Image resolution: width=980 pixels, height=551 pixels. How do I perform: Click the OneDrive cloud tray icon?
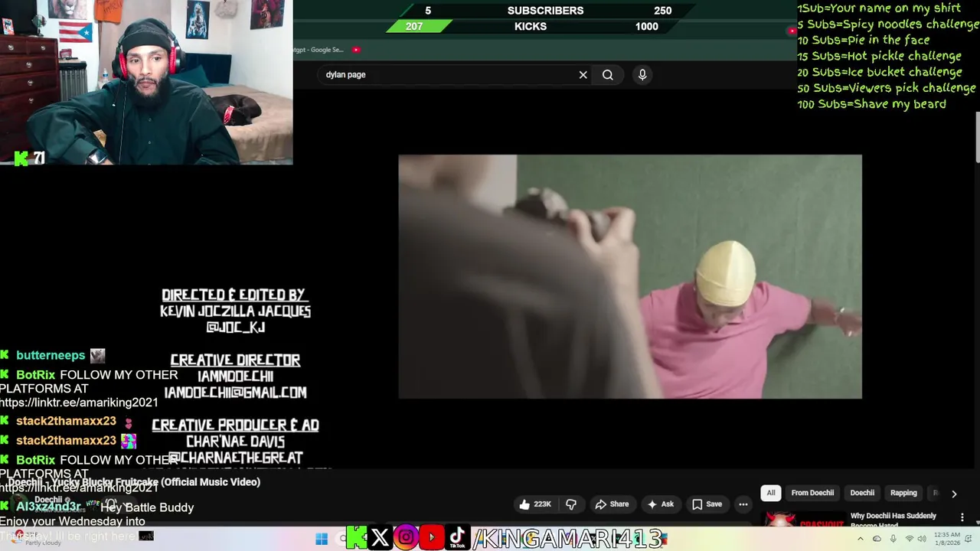(x=877, y=539)
